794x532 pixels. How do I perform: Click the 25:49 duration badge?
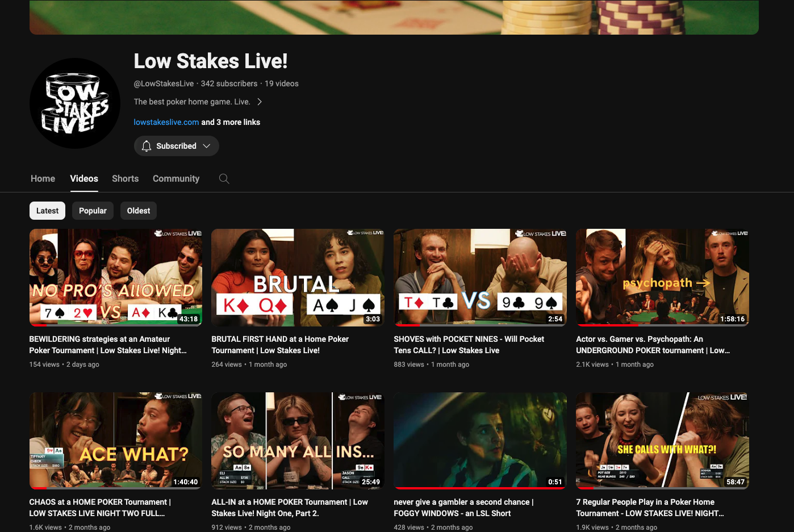click(371, 482)
